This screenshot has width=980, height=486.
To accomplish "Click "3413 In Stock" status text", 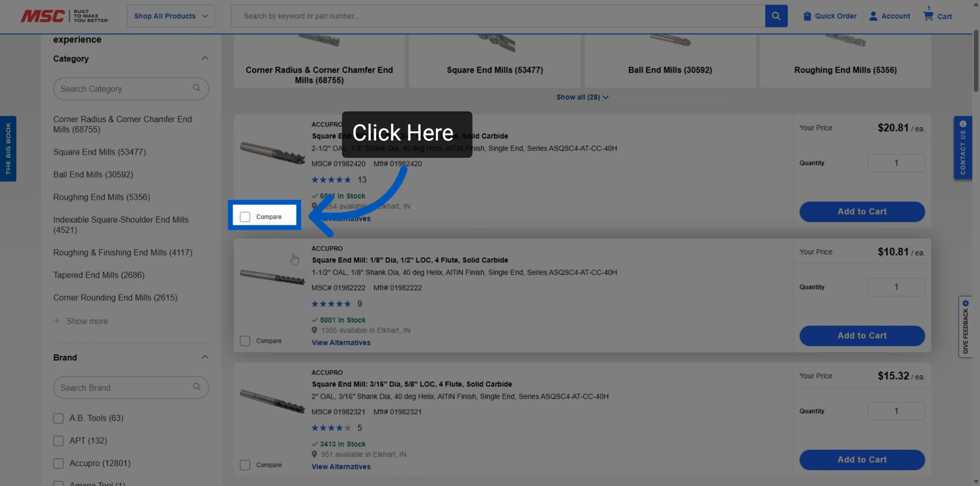I will point(343,444).
